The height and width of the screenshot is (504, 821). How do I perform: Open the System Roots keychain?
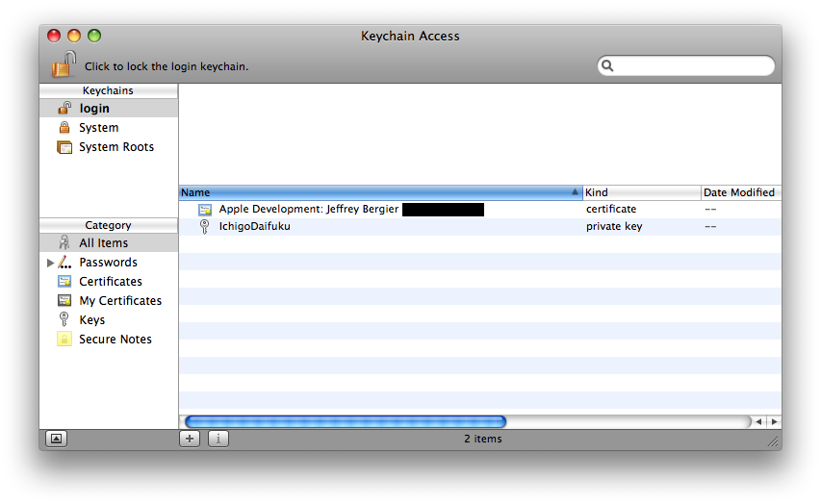pos(115,147)
